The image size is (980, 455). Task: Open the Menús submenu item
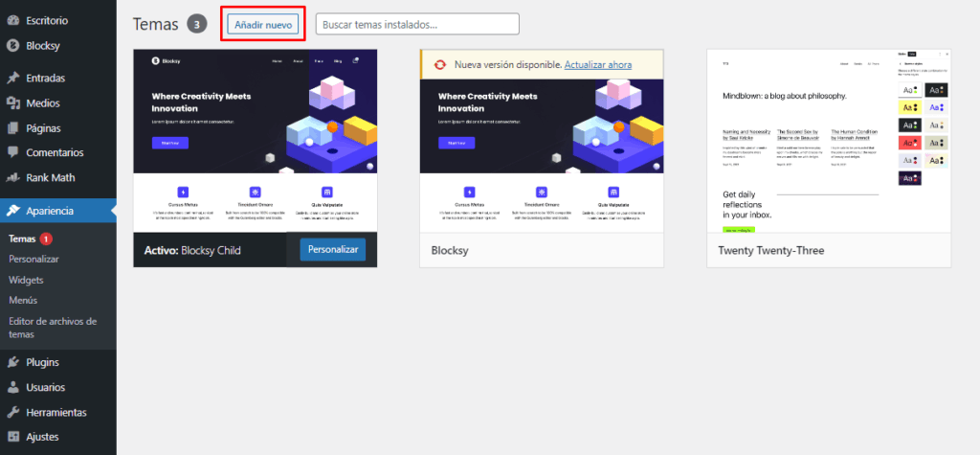tap(23, 301)
